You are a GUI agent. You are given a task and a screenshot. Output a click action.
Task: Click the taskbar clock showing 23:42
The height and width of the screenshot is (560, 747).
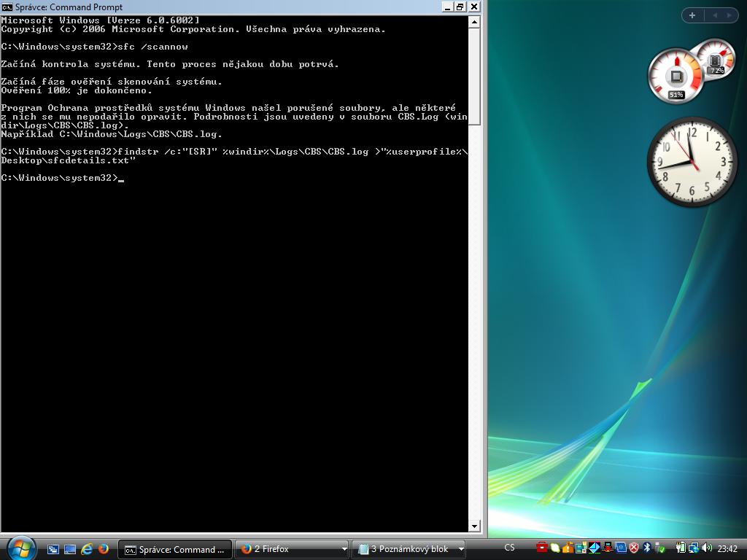point(727,549)
